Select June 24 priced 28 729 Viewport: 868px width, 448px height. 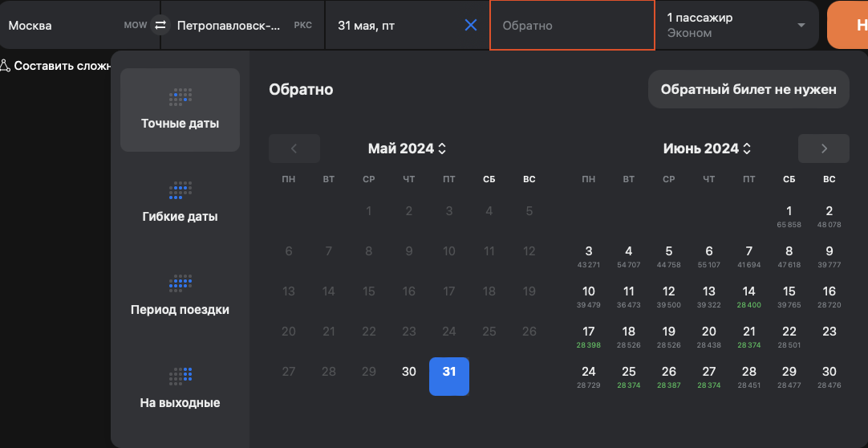click(x=589, y=377)
